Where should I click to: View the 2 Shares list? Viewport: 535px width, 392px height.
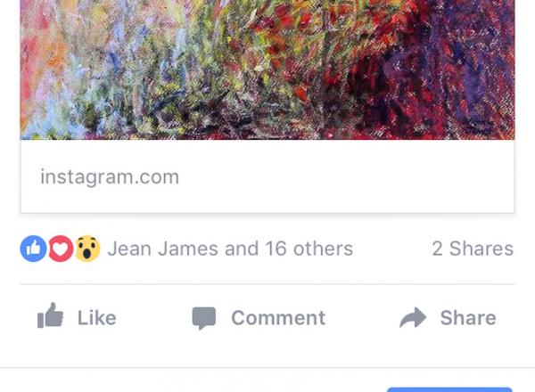473,249
